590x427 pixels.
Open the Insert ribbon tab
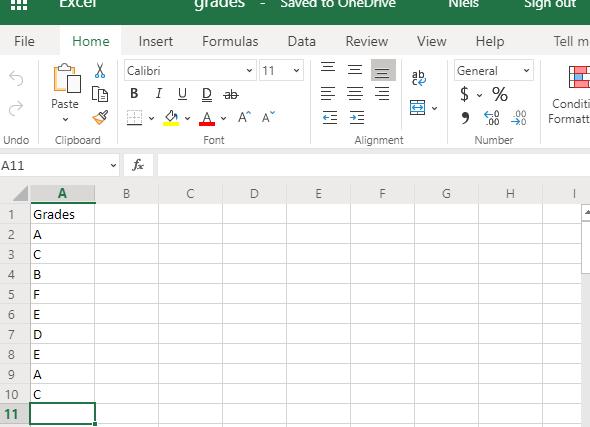[x=155, y=41]
